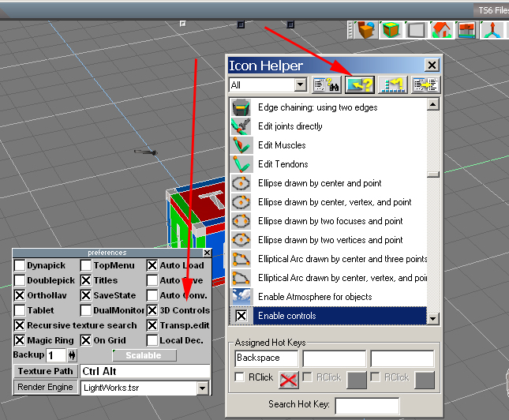Viewport: 509px width, 420px height.
Task: Click the Ctrl Alt texture path field
Action: pyautogui.click(x=145, y=371)
